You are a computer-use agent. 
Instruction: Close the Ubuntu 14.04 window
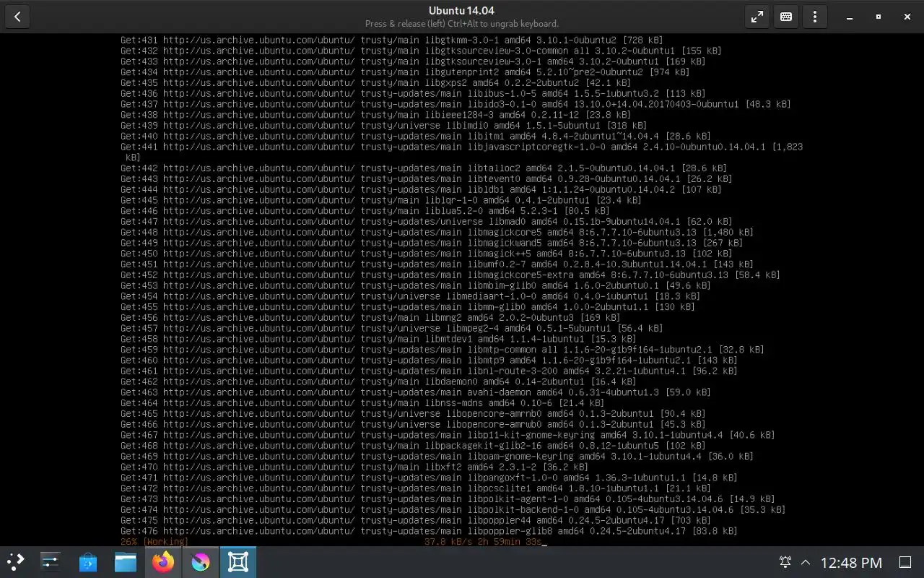[x=907, y=17]
